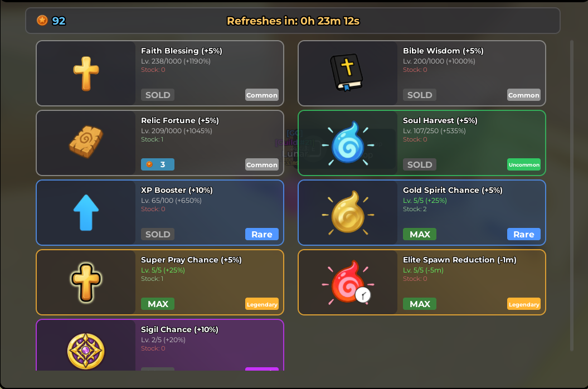This screenshot has width=588, height=389.
Task: Click the Rare badge on XP Booster
Action: coord(261,234)
